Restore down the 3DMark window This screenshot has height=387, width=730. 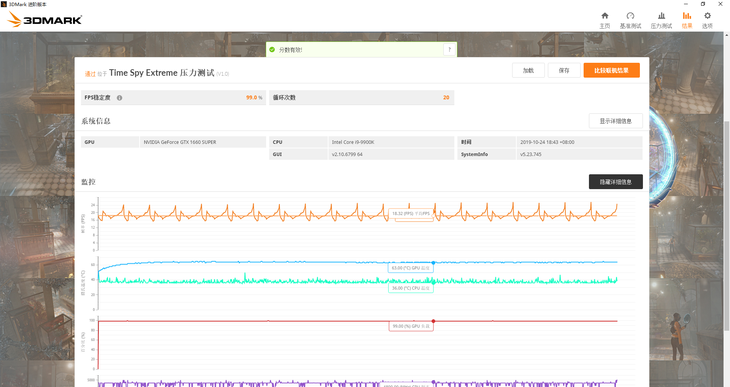[703, 4]
